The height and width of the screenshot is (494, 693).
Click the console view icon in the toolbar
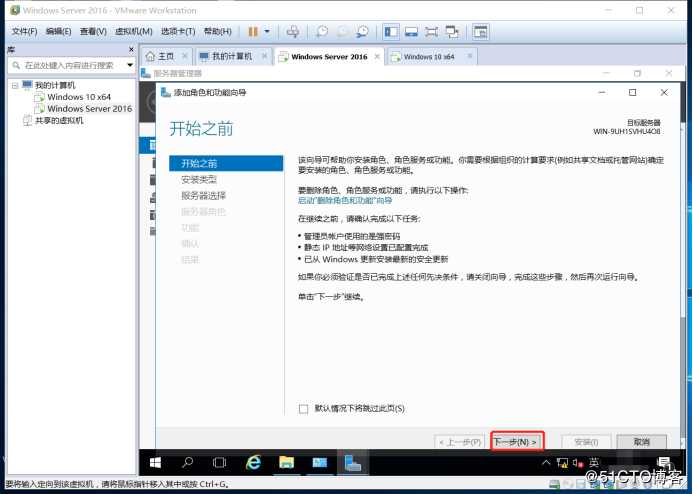(x=480, y=31)
